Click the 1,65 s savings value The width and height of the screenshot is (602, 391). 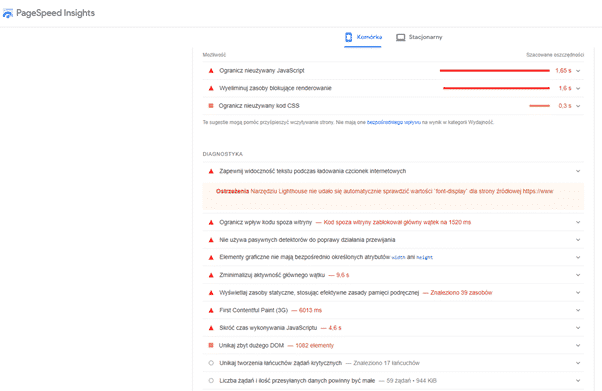[x=563, y=71]
